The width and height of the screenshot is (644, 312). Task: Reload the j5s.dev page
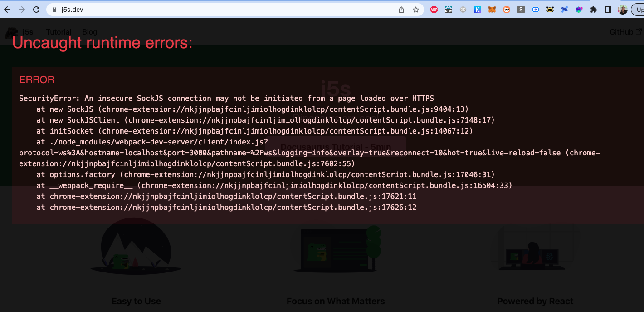pos(37,10)
